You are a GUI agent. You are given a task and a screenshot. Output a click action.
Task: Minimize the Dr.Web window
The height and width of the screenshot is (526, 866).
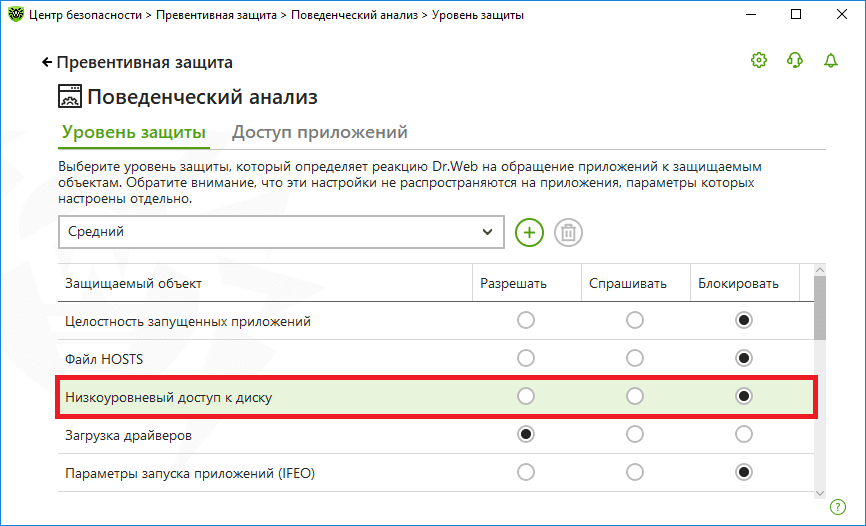pos(750,14)
